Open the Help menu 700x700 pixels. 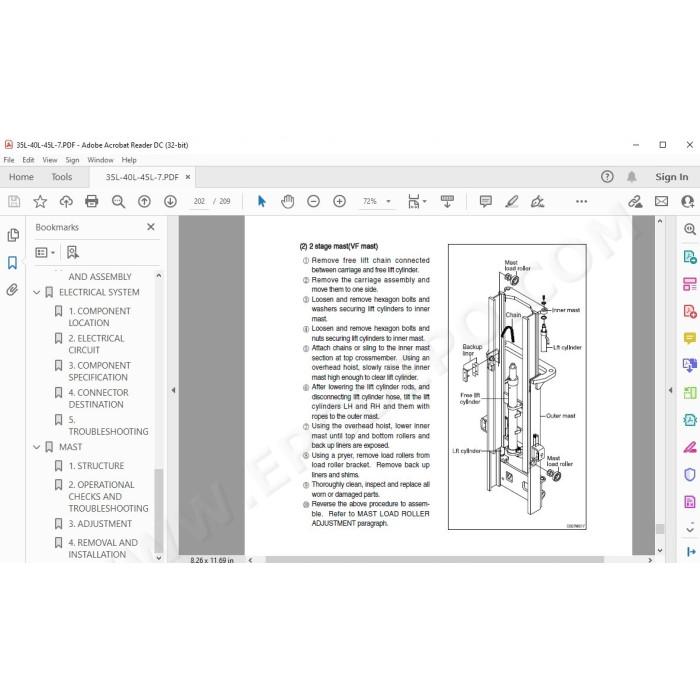[129, 160]
